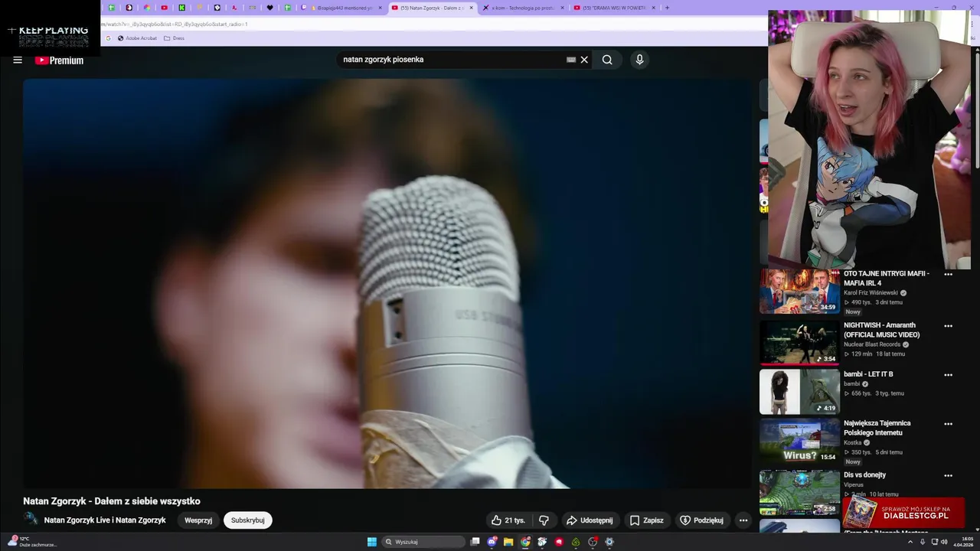Open a new browser tab with plus
This screenshot has width=980, height=551.
[x=667, y=8]
